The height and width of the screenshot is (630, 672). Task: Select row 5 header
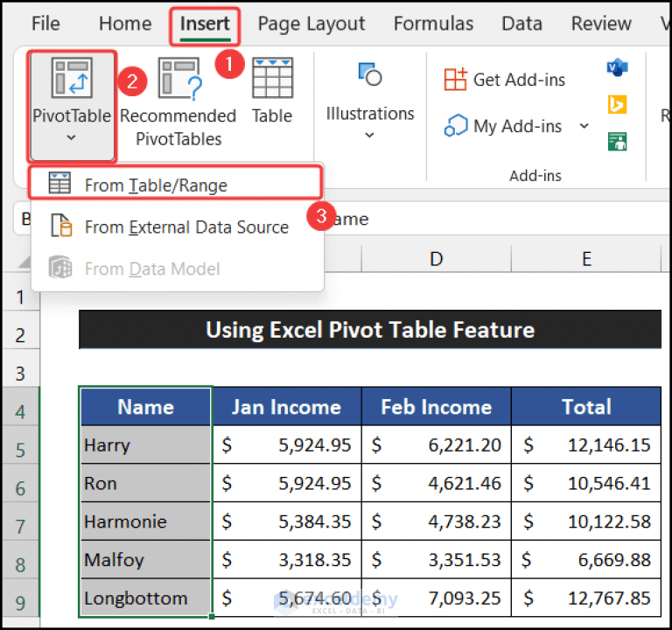pos(20,450)
